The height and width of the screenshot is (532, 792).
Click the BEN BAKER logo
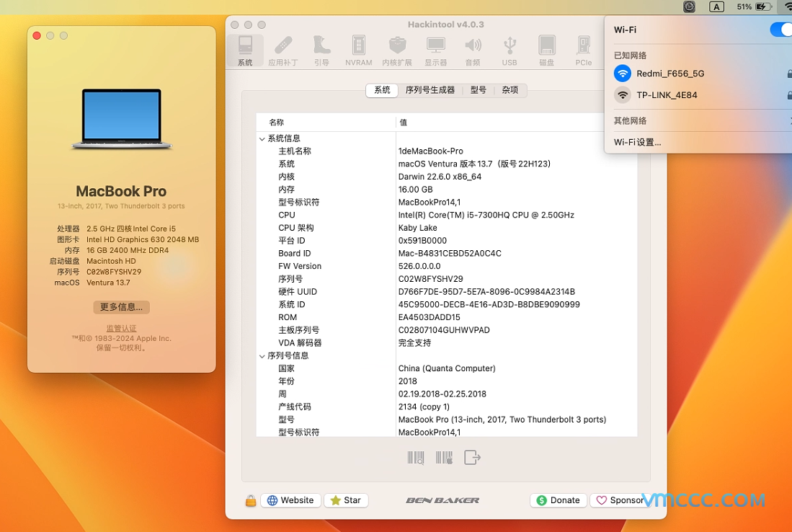tap(442, 501)
